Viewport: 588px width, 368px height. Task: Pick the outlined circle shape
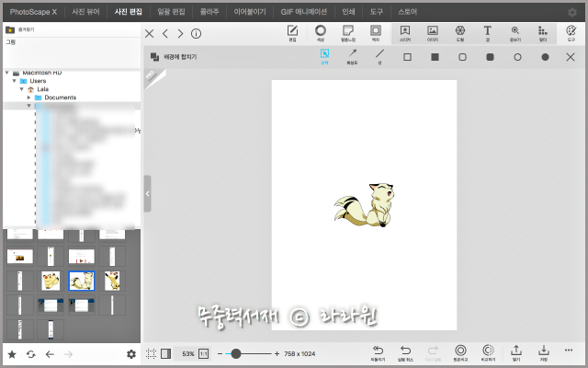click(517, 57)
